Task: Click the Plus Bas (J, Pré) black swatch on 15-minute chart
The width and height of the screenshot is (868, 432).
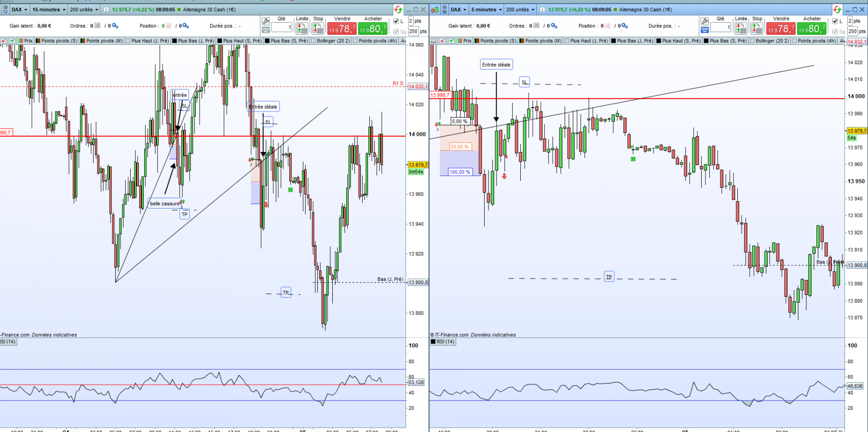Action: (175, 41)
